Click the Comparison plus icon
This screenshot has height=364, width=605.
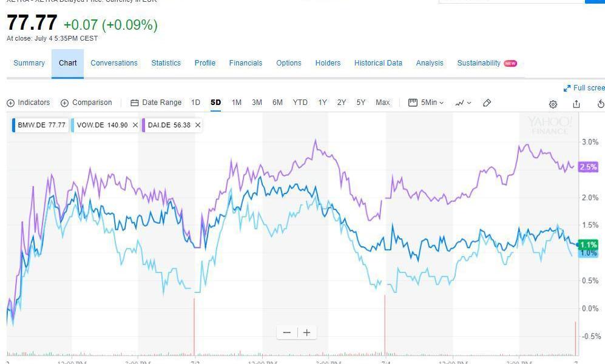[65, 103]
